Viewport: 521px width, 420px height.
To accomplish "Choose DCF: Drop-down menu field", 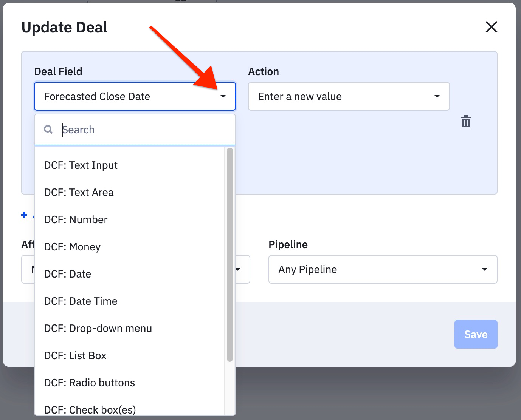I will [98, 329].
